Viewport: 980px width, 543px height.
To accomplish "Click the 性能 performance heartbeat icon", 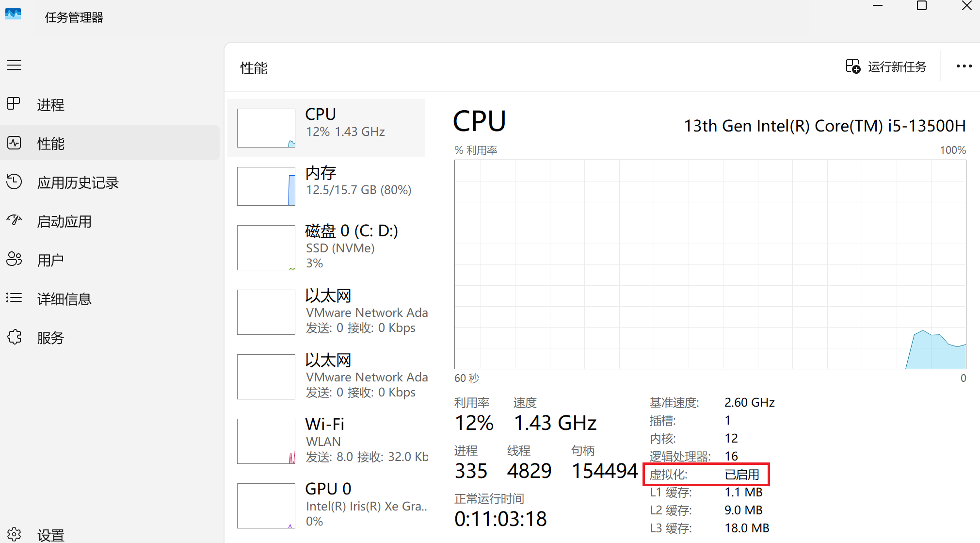I will pos(14,143).
